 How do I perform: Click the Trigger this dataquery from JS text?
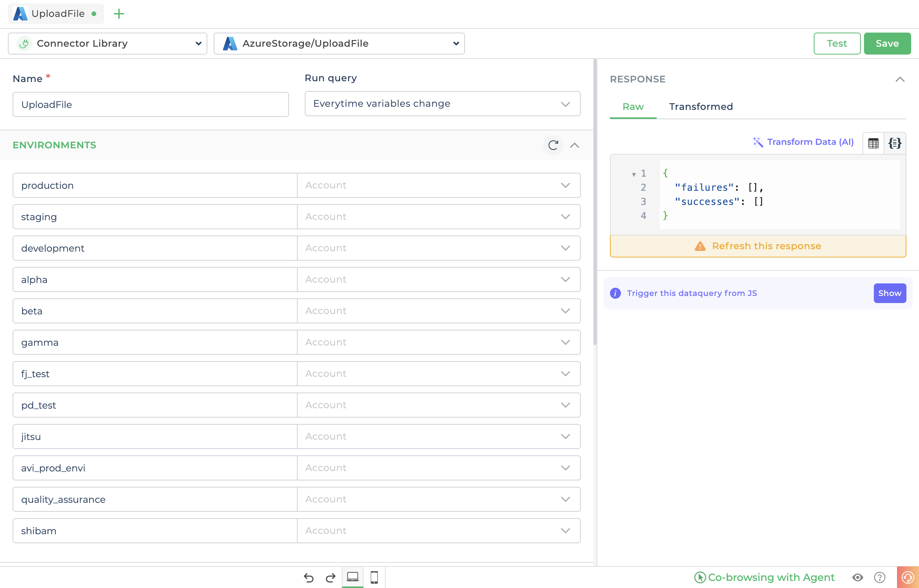pos(692,293)
